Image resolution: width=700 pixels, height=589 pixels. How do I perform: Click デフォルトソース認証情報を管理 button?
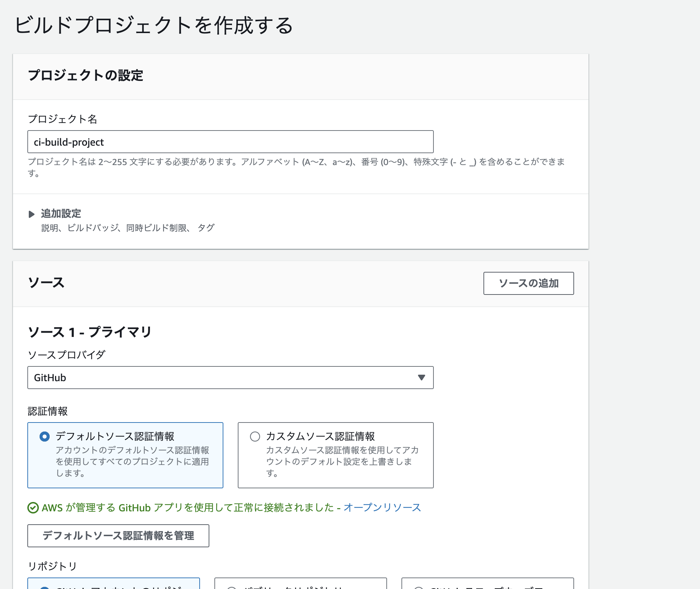118,536
